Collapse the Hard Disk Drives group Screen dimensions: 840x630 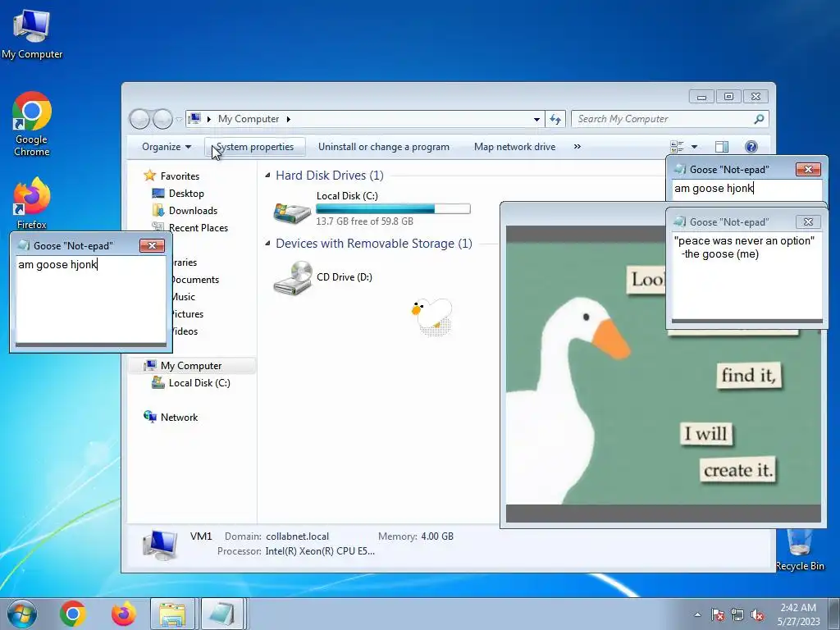[267, 176]
